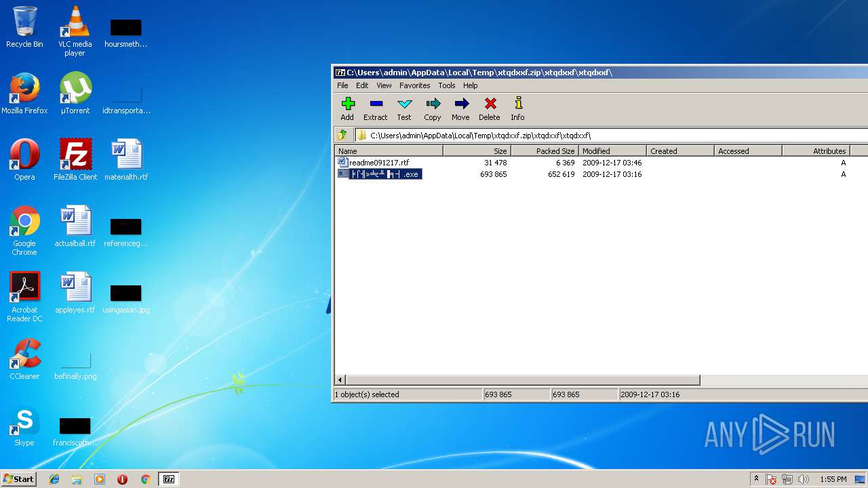Open the Windows Start menu
868x488 pixels.
(x=18, y=479)
